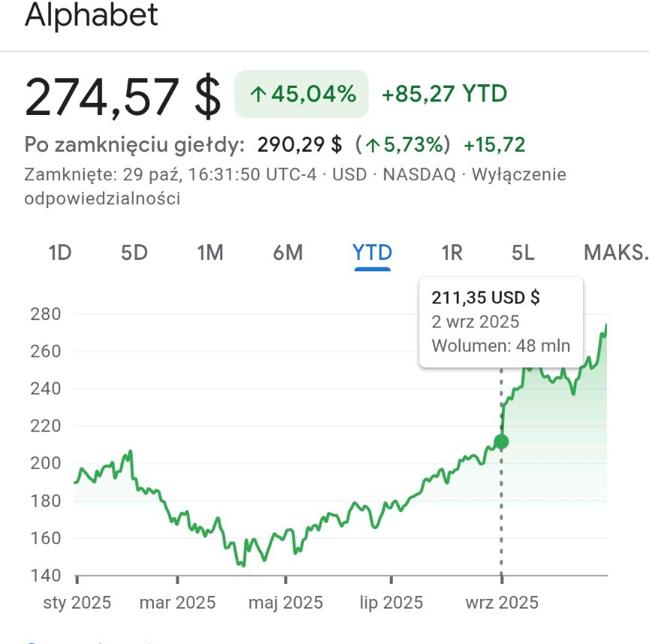The image size is (649, 644).
Task: Click the Alphabet company title
Action: 92,15
